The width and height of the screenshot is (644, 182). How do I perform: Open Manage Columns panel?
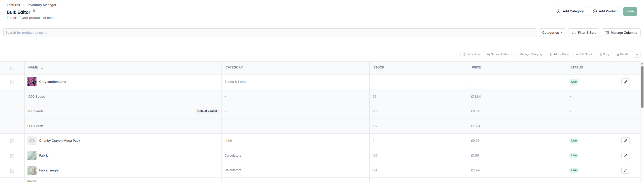pos(621,33)
